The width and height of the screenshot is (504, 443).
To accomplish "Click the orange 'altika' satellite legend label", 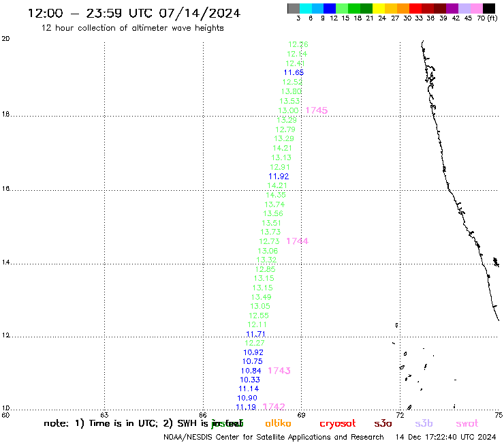I will click(278, 423).
